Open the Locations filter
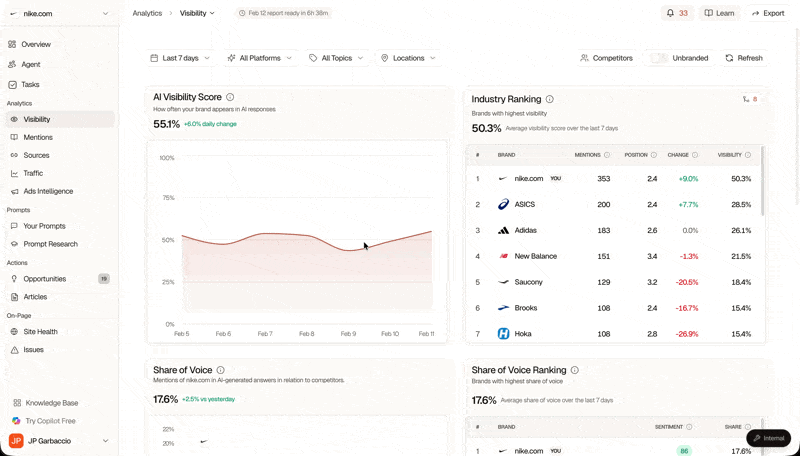The width and height of the screenshot is (800, 456). click(x=408, y=58)
